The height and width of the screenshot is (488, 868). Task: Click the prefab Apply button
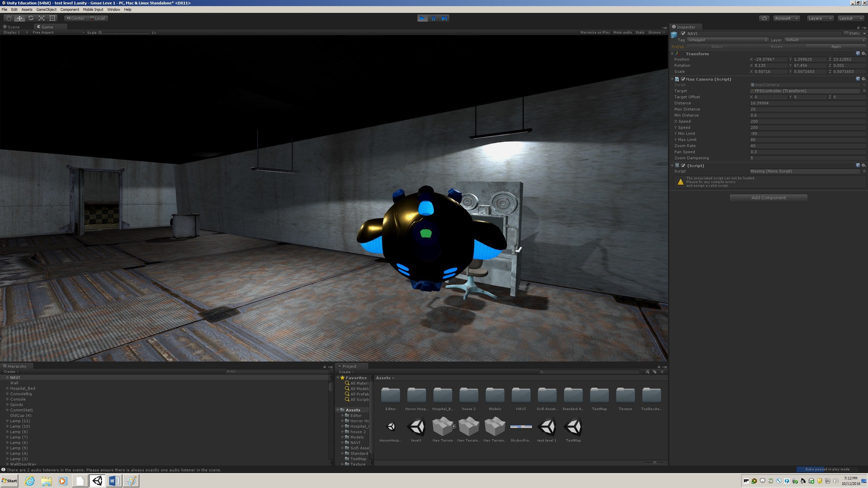(836, 47)
